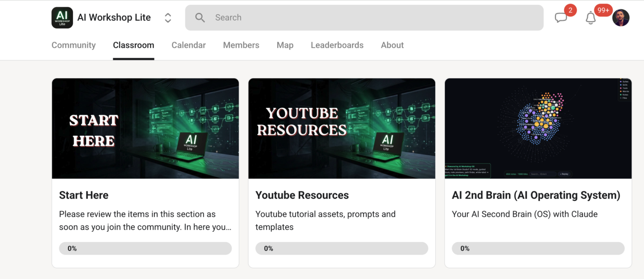Open the Start Here course thumbnail

coord(145,129)
